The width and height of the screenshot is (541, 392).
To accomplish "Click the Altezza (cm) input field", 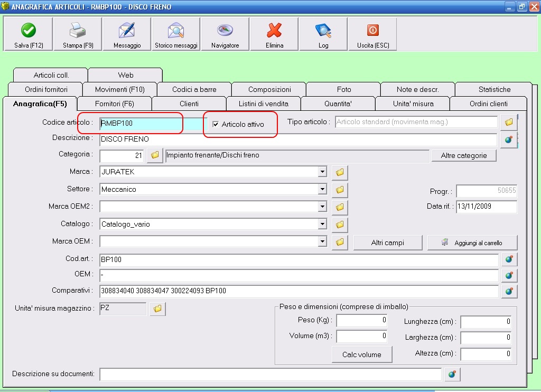I will [486, 353].
